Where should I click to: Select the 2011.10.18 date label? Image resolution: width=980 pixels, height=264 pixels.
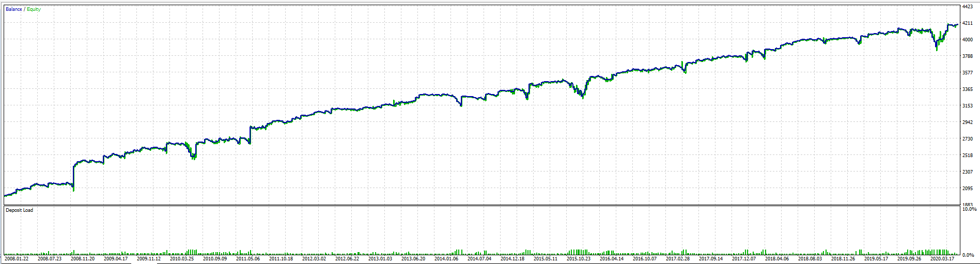point(281,259)
